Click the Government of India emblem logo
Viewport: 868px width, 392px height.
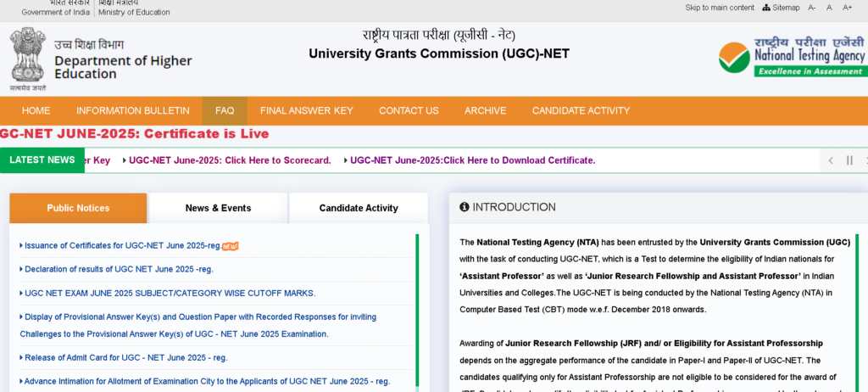tap(28, 59)
